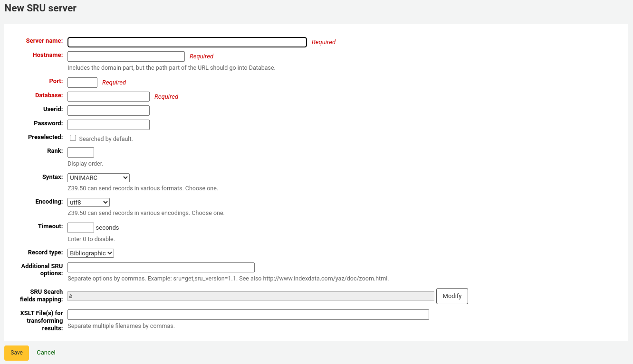Open the Syntax dropdown showing UNIMARC
Image resolution: width=633 pixels, height=364 pixels.
coord(98,177)
